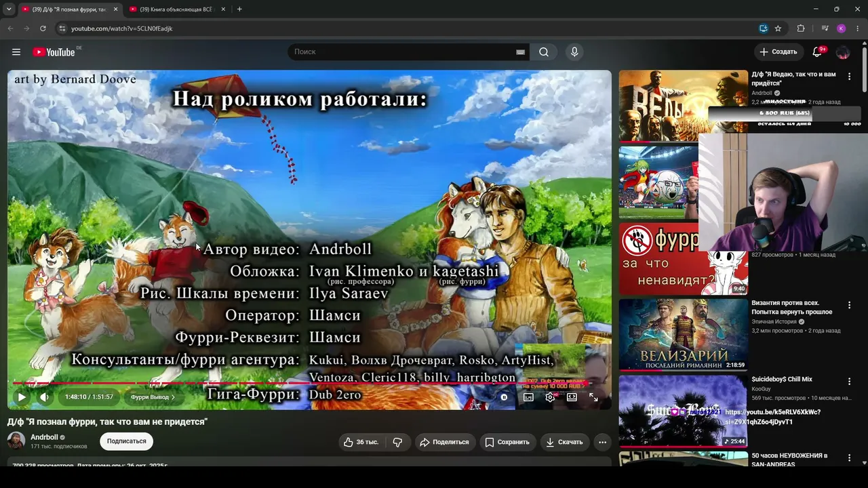The height and width of the screenshot is (488, 868).
Task: Open the $uicideboy$ mix thumbnail
Action: [683, 411]
